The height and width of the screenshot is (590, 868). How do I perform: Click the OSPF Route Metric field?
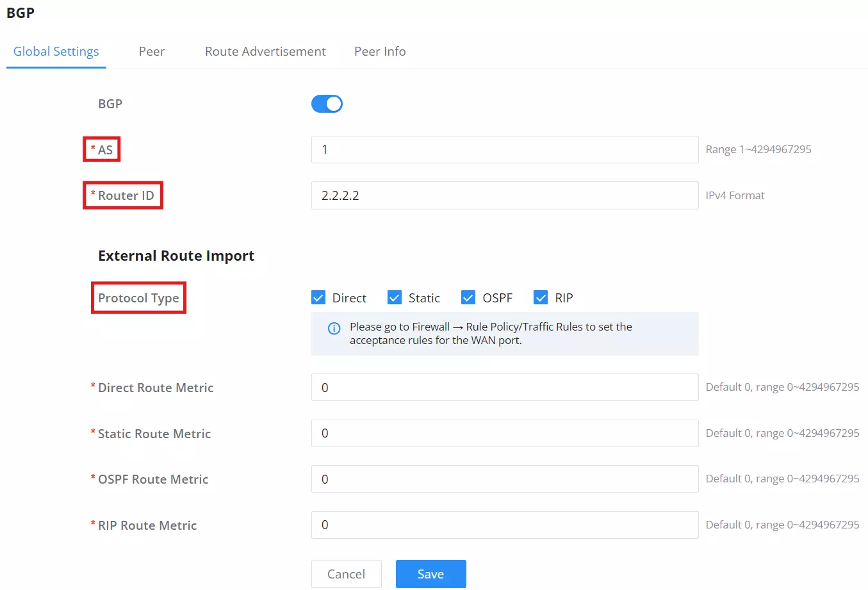coord(505,479)
